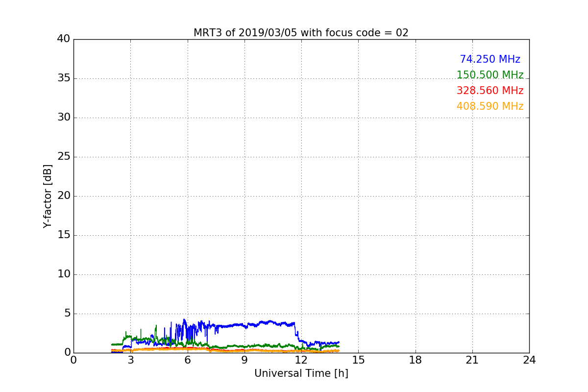This screenshot has height=392, width=588.
Task: Click x-axis tick label 12
Action: tap(301, 360)
